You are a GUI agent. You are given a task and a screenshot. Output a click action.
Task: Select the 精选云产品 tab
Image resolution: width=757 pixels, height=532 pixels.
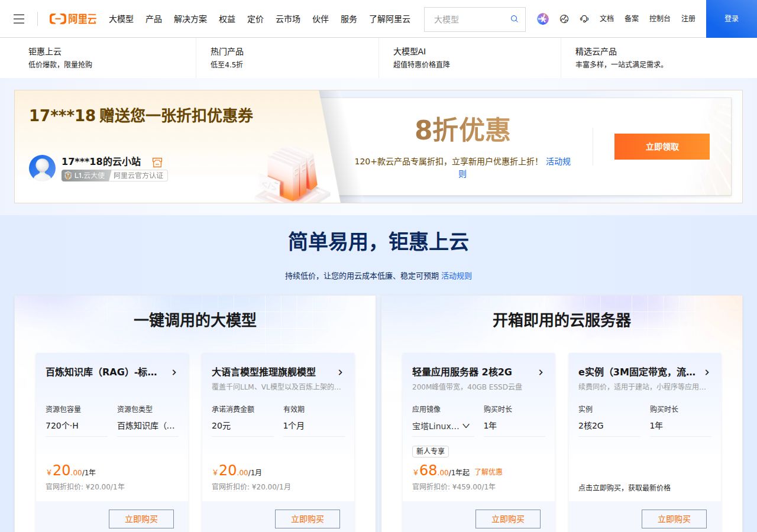652,58
